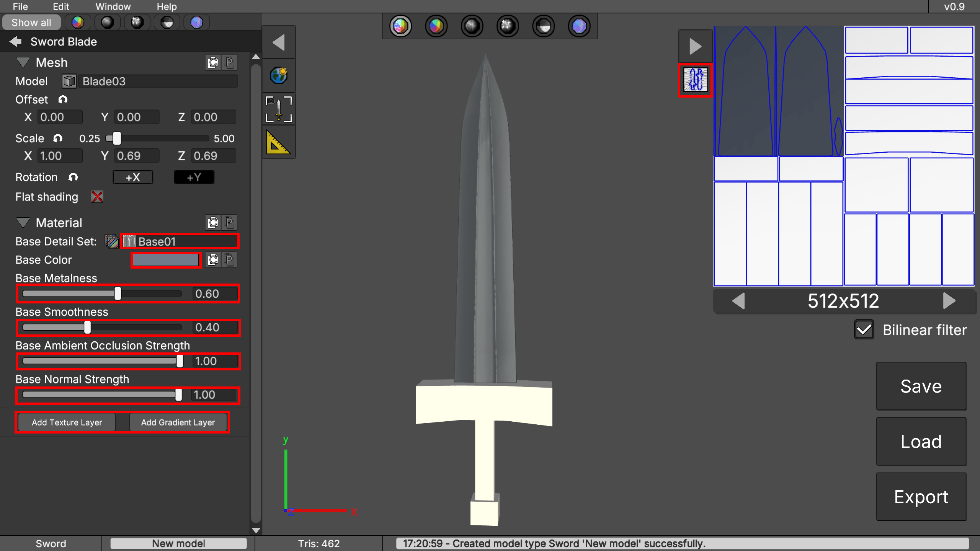
Task: Collapse the Mesh section triangle
Action: [x=23, y=62]
